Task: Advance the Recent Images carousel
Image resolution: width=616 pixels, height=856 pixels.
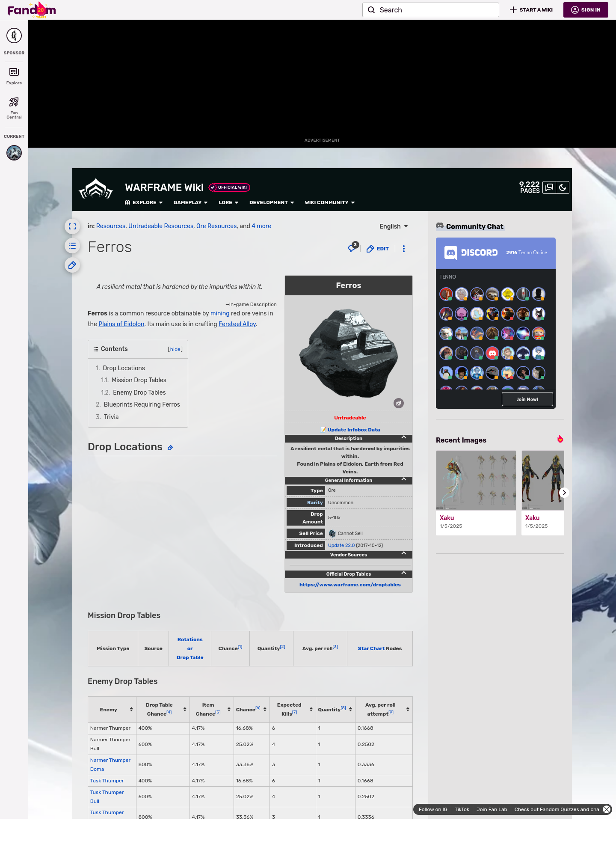Action: [x=564, y=493]
